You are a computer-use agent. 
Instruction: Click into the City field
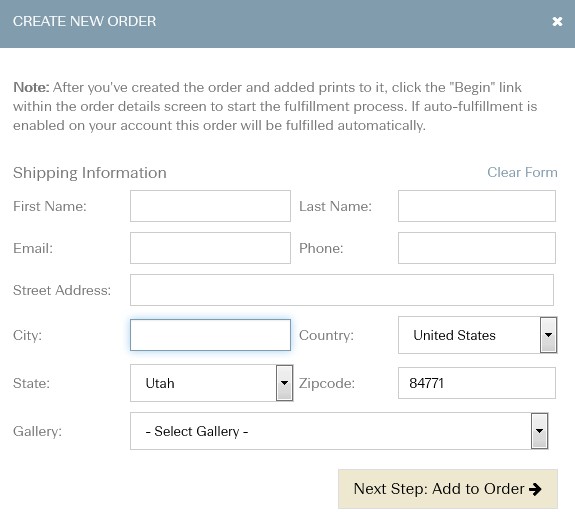coord(210,335)
